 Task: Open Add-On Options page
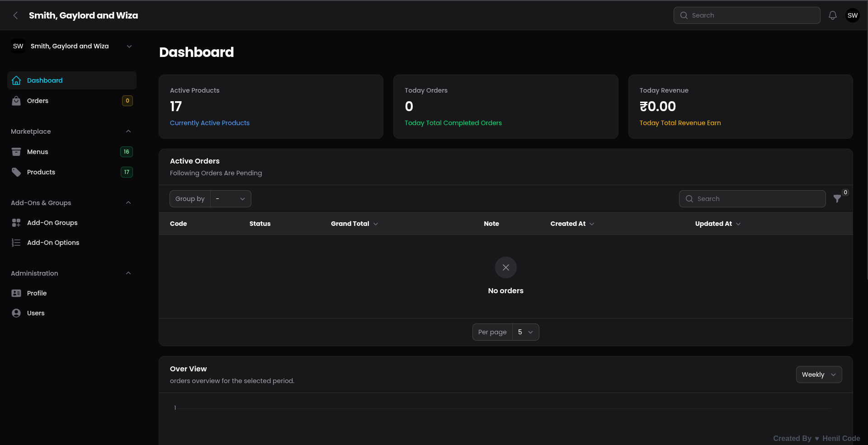[72, 243]
